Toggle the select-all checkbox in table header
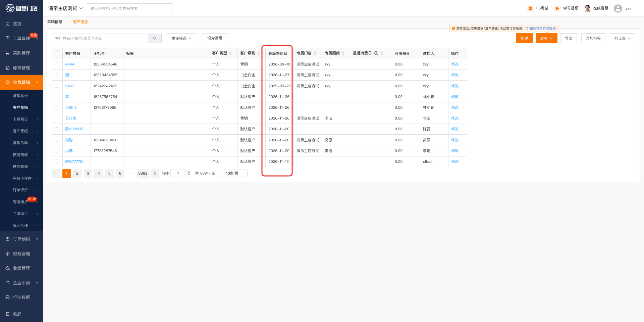Image resolution: width=644 pixels, height=322 pixels. (56, 53)
